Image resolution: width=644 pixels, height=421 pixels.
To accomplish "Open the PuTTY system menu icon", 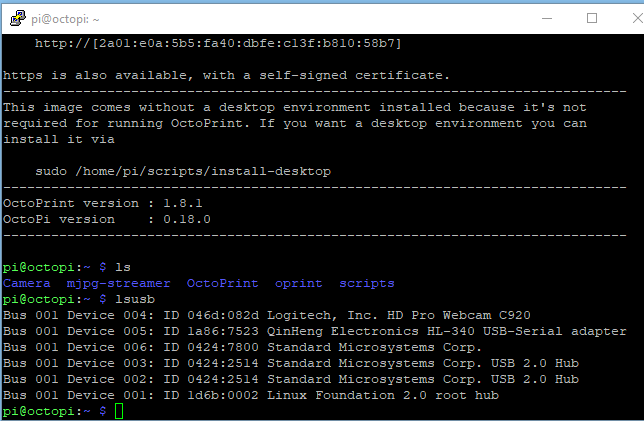I will click(18, 18).
